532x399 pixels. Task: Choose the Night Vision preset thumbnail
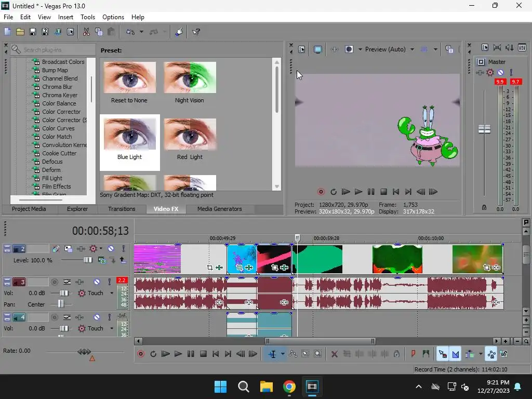pyautogui.click(x=190, y=77)
